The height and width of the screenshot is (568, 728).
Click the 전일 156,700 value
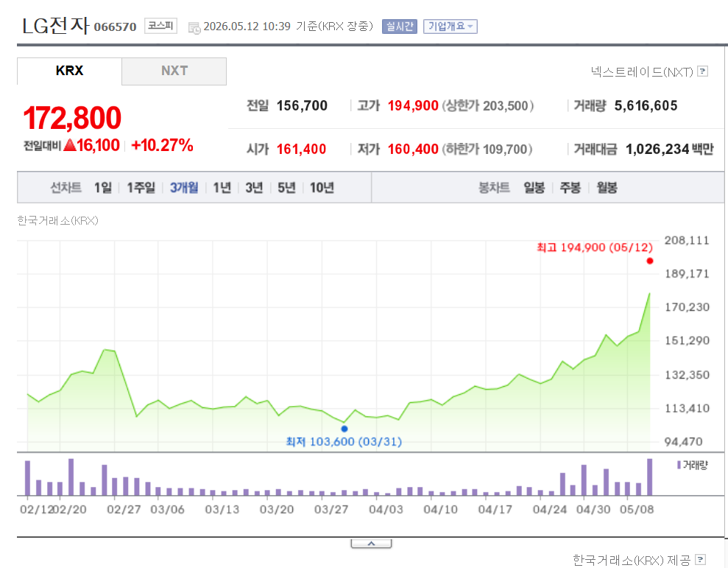[302, 106]
